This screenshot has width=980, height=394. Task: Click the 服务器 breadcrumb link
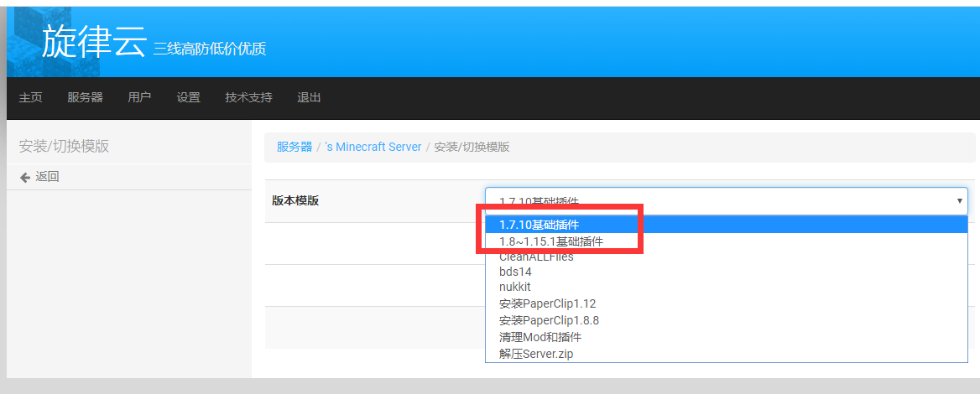[295, 147]
